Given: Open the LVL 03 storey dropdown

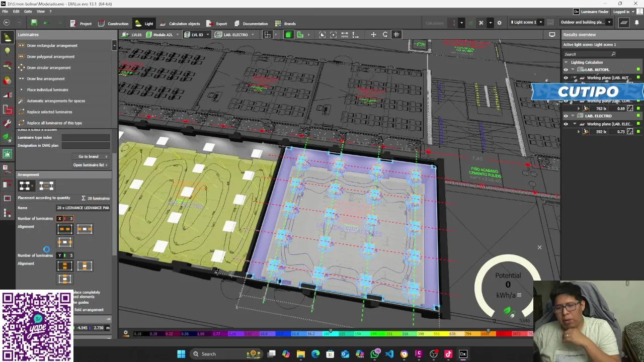Looking at the screenshot, I should tap(207, 35).
